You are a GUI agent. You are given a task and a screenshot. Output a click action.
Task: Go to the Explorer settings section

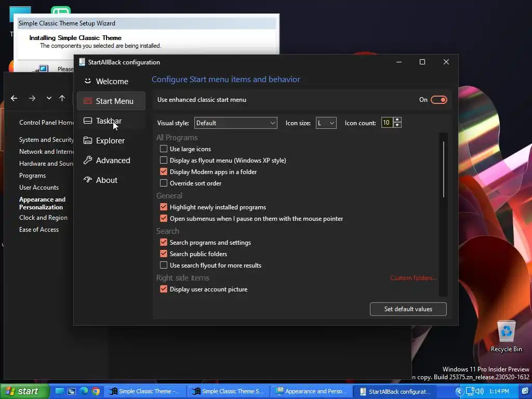(111, 140)
